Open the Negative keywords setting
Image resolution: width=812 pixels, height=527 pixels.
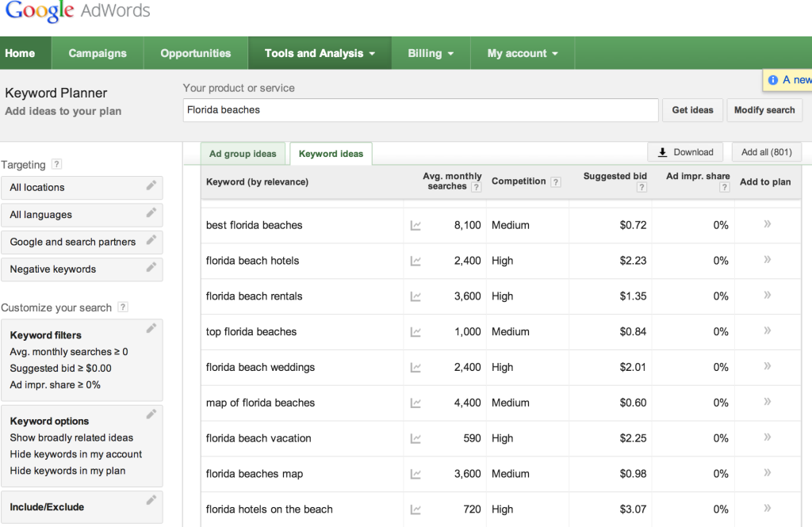pos(82,269)
